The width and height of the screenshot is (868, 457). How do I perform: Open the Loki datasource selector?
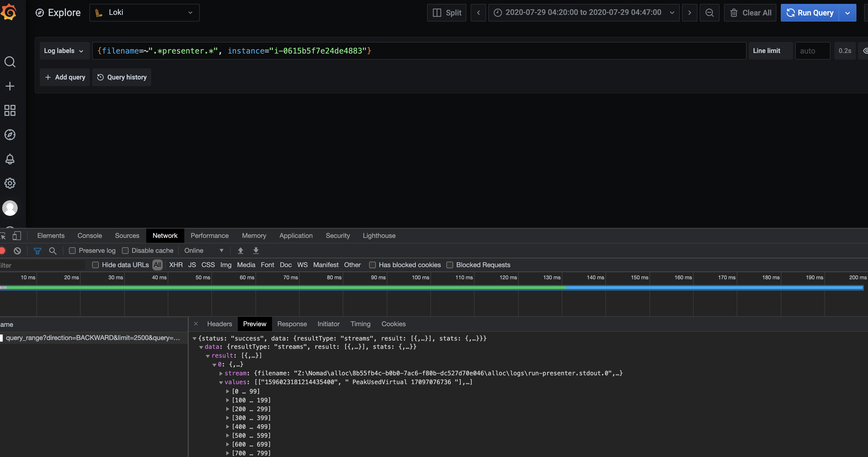[144, 12]
